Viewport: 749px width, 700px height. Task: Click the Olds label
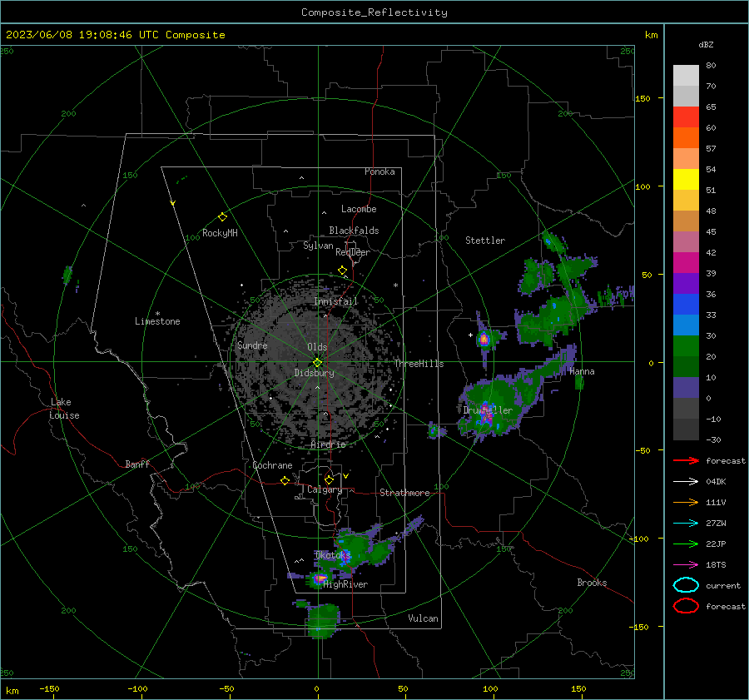tap(317, 347)
